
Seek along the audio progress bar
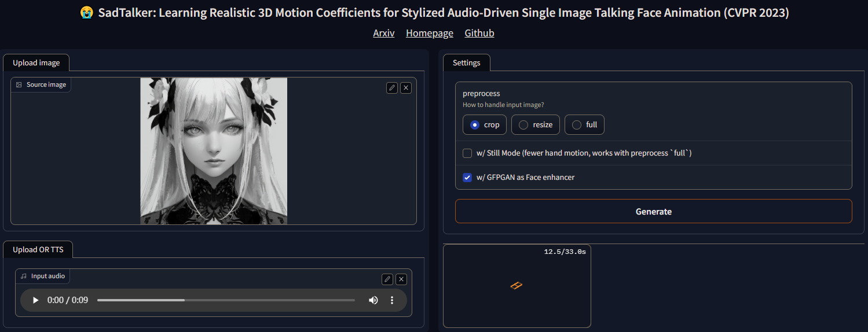(226, 300)
